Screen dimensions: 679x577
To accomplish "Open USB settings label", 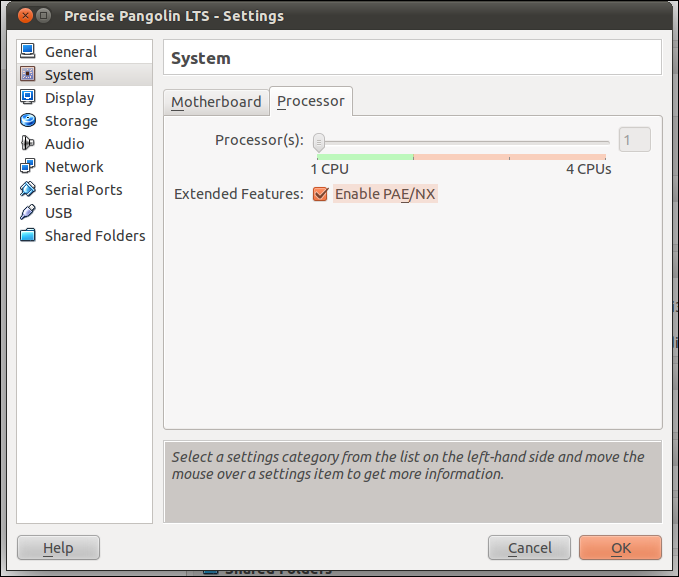I will 59,213.
